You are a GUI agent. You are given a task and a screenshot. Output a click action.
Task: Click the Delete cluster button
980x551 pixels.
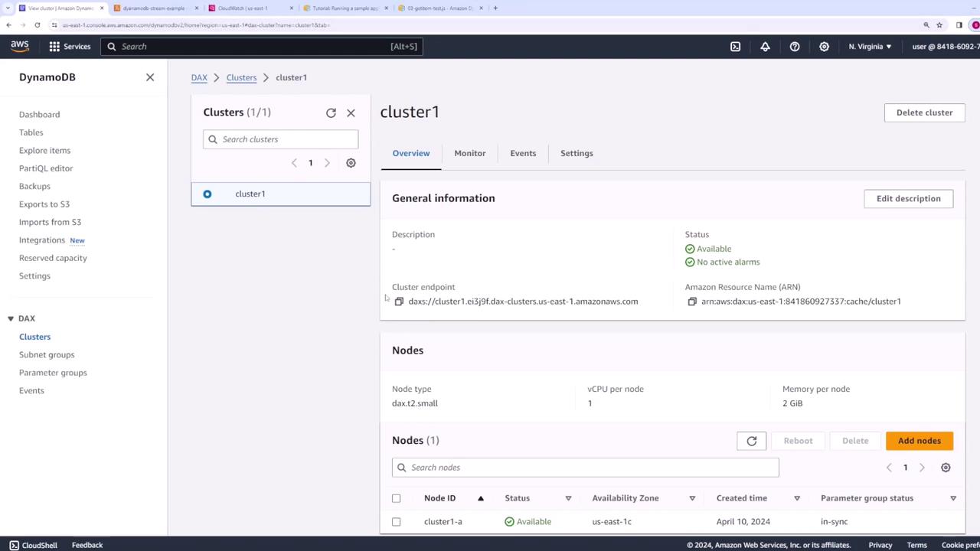pos(924,112)
